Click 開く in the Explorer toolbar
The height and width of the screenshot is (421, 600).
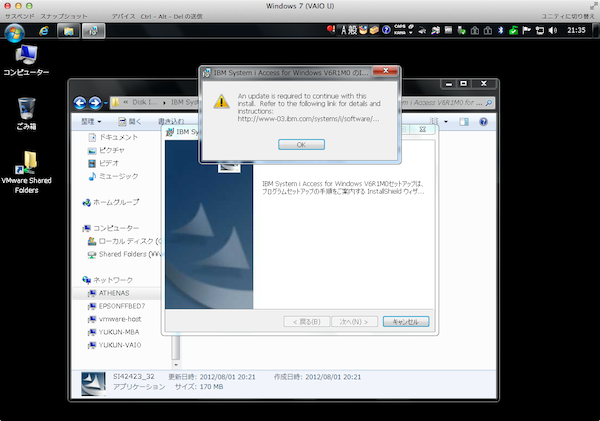(x=130, y=122)
